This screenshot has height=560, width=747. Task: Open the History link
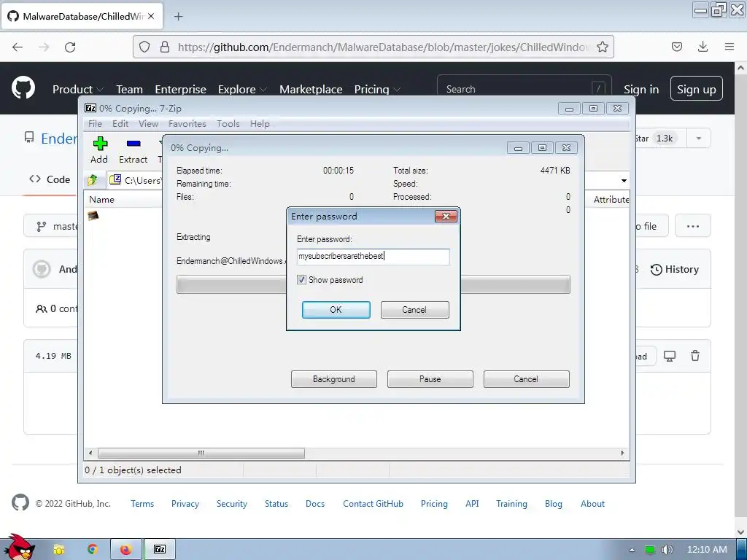(675, 270)
